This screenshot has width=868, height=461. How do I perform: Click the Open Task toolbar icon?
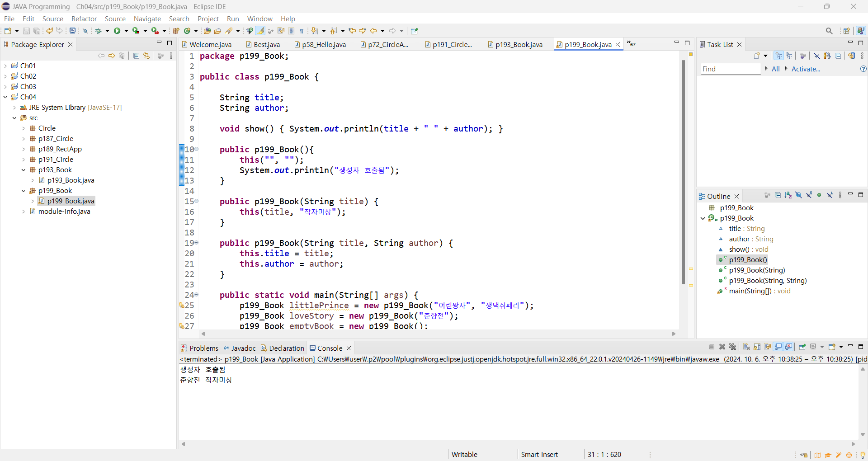click(217, 31)
